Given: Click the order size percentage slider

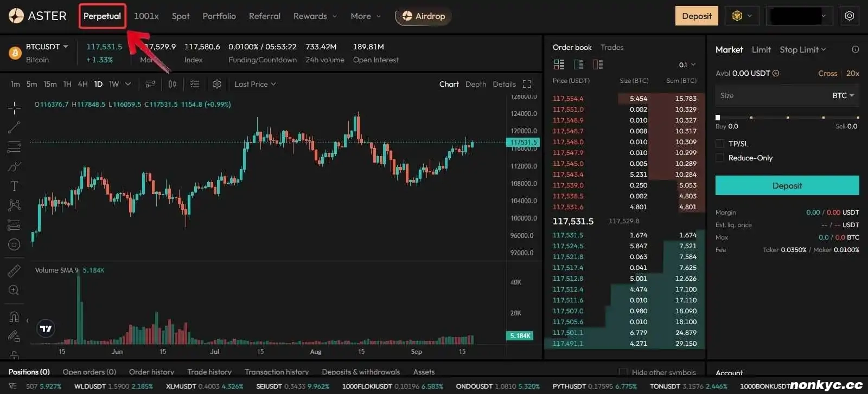Looking at the screenshot, I should tap(787, 117).
